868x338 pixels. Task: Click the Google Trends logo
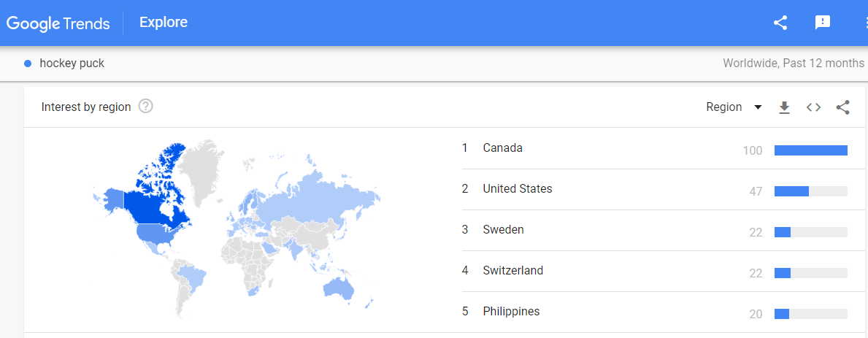pyautogui.click(x=58, y=23)
